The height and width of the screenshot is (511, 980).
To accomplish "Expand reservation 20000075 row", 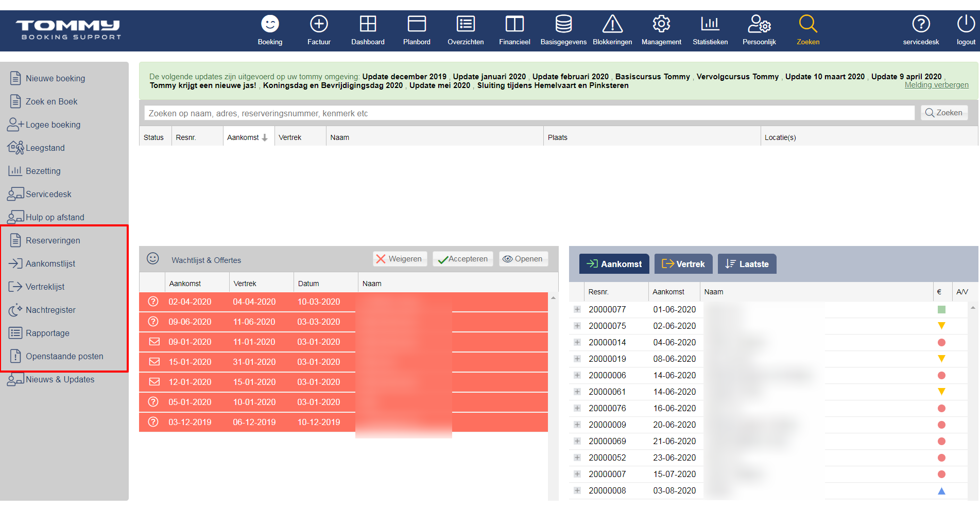I will (x=577, y=326).
